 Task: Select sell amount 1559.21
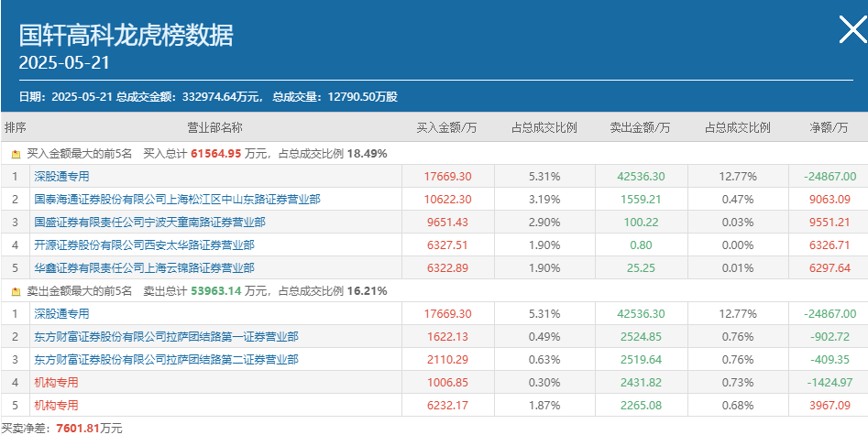(x=641, y=200)
